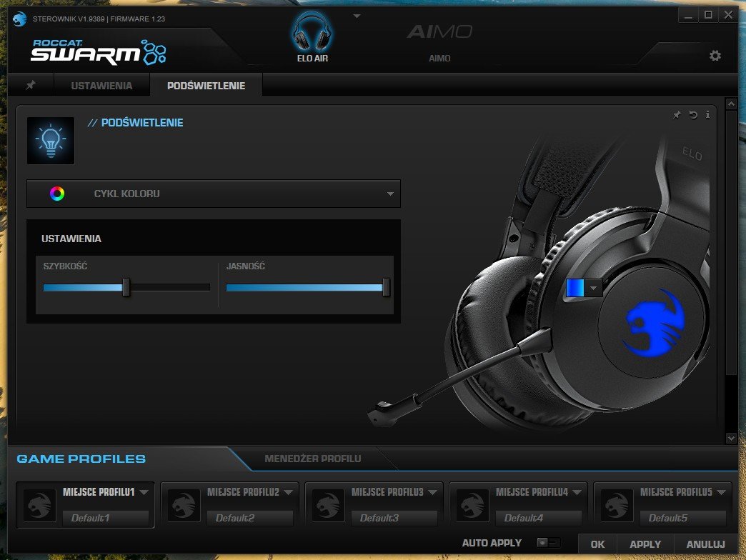Minimize the Swarm window

pos(688,15)
